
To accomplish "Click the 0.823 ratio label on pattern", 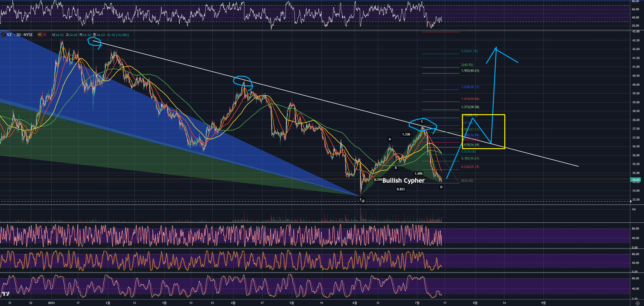I will click(401, 189).
